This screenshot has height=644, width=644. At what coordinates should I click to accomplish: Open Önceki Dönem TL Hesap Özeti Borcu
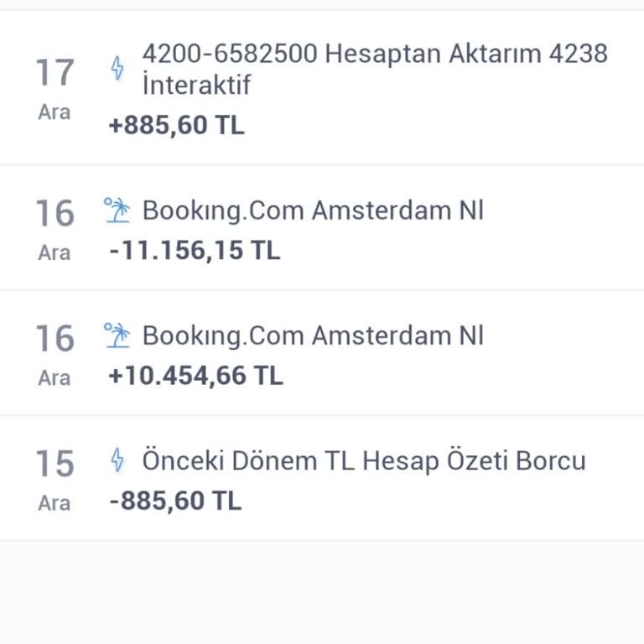363,460
